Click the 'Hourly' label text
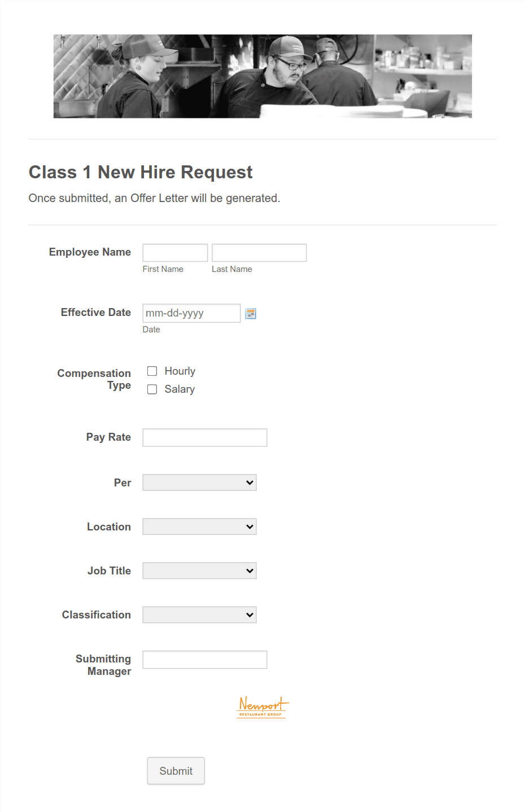 tap(180, 371)
